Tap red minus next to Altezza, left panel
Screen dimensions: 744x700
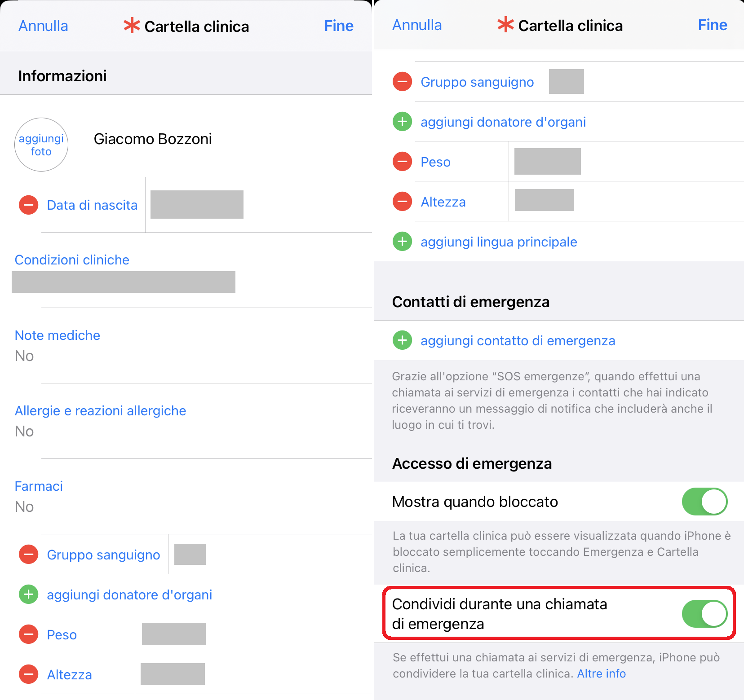[28, 674]
